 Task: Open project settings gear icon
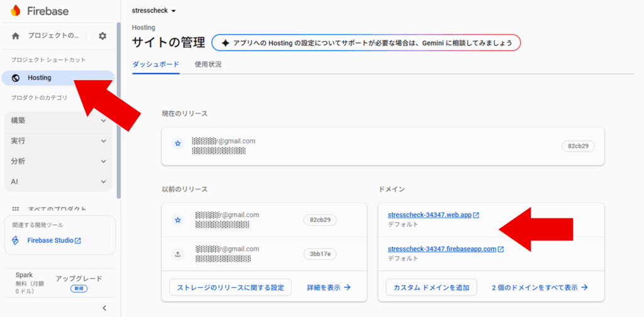pos(103,36)
